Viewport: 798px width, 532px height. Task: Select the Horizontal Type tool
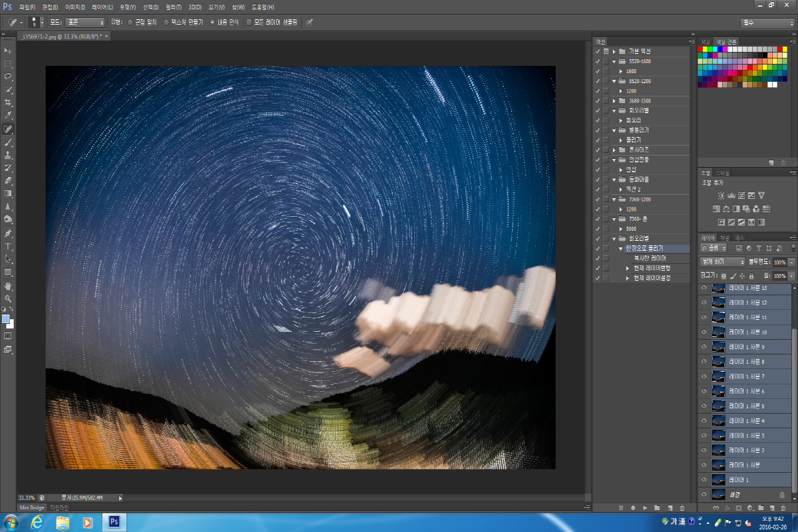(8, 246)
